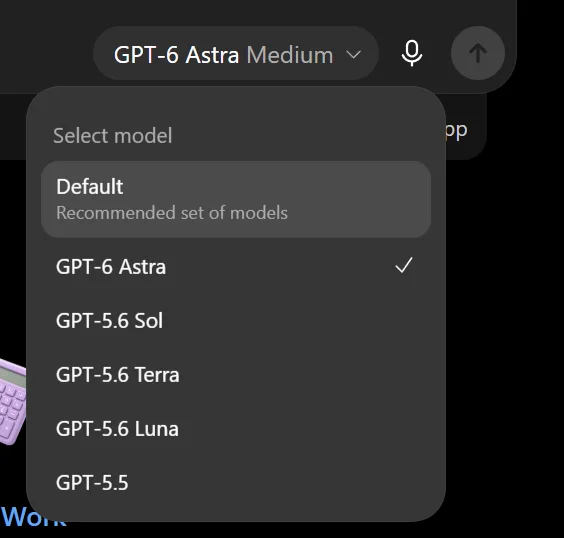Switch model to GPT-5.6 Terra
The height and width of the screenshot is (538, 564).
[x=236, y=374]
